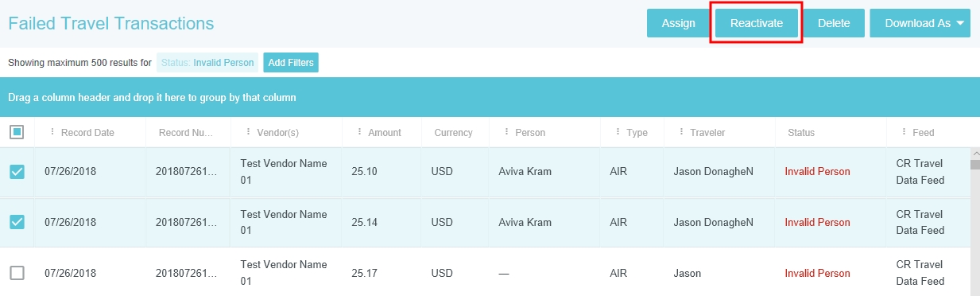Image resolution: width=980 pixels, height=296 pixels.
Task: Open Type column menu dots
Action: [x=618, y=132]
